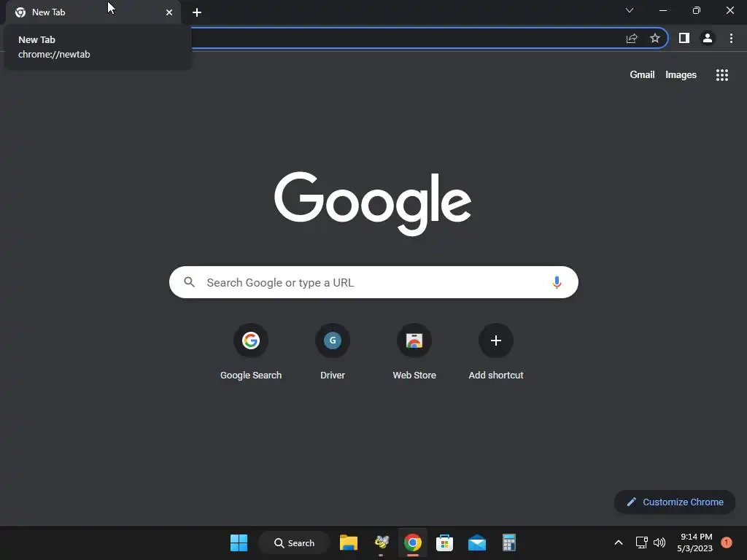Open the Chrome side panel
The height and width of the screenshot is (560, 747).
coord(684,38)
